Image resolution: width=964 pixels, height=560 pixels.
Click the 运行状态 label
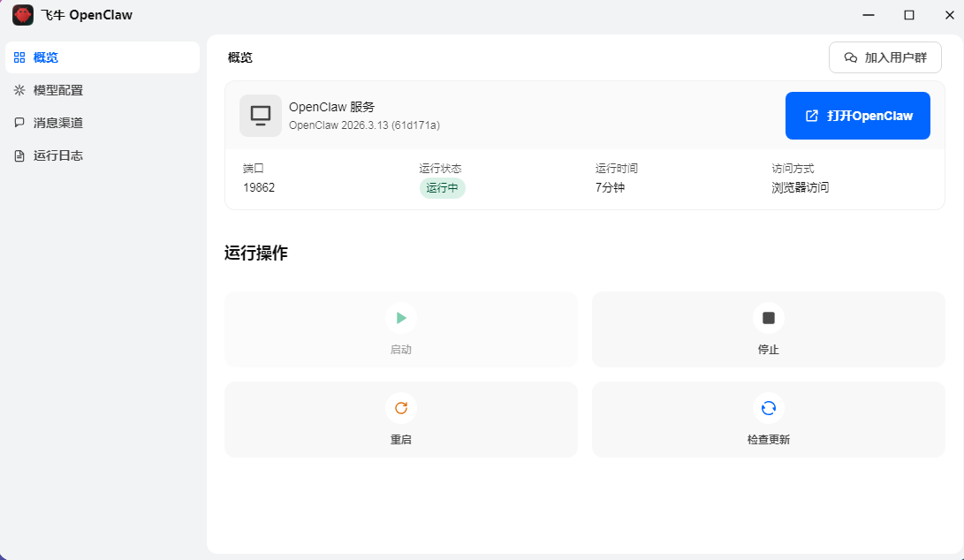(x=440, y=169)
